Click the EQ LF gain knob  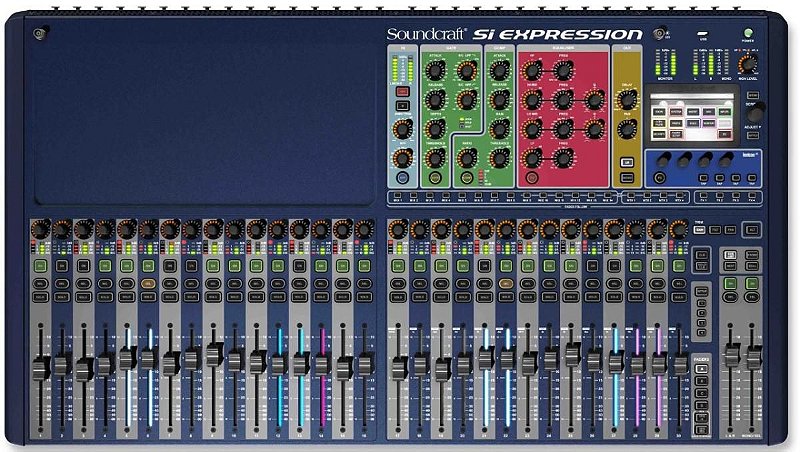point(532,158)
